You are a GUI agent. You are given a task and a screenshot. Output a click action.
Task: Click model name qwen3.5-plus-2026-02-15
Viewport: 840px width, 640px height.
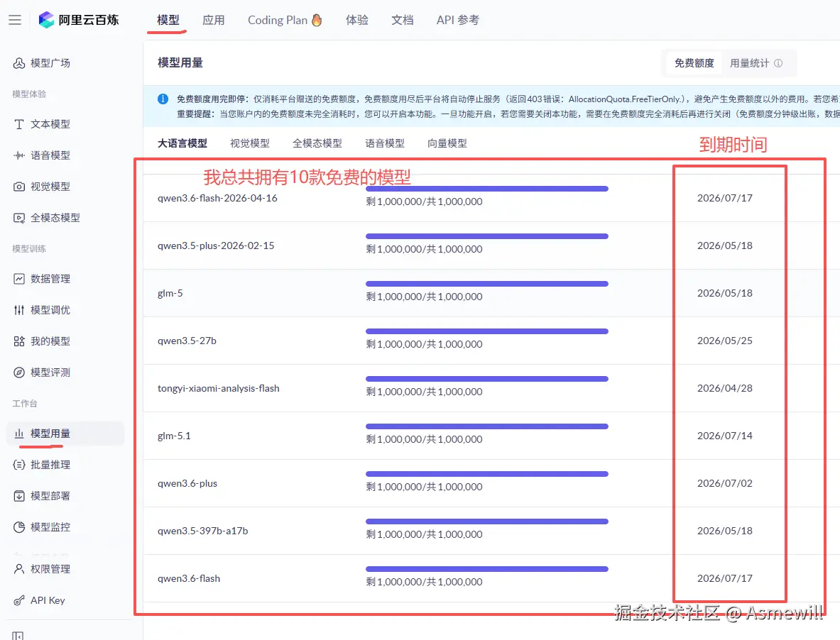216,245
